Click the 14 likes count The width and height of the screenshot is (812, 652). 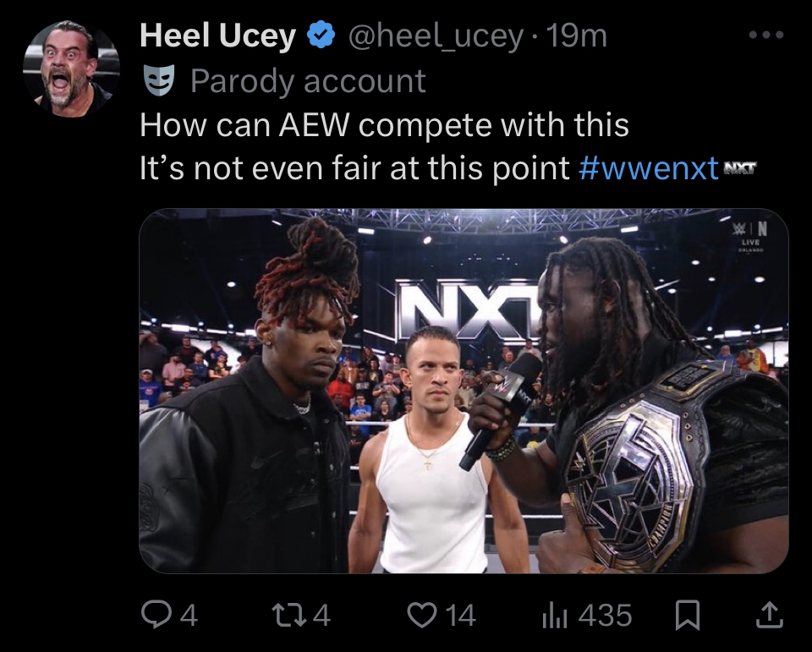[460, 616]
